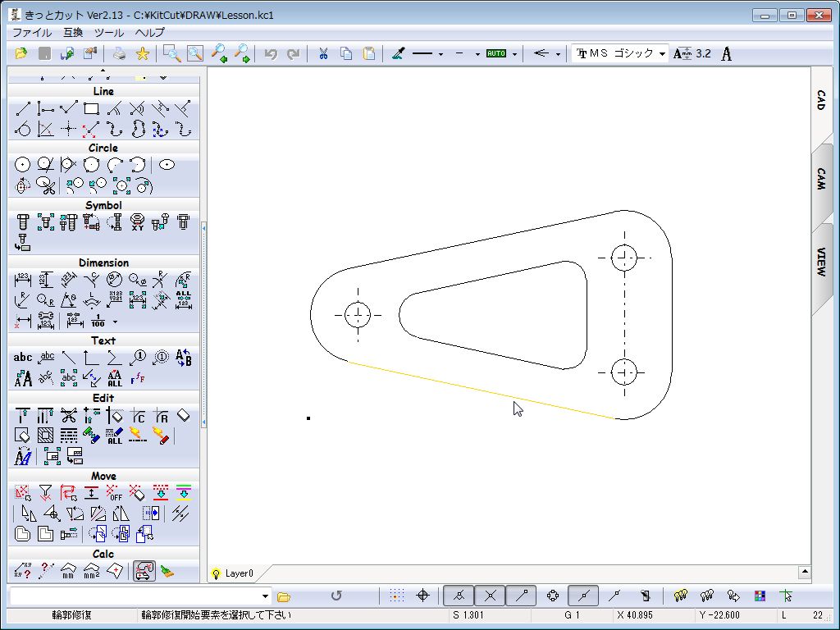840x630 pixels.
Task: Click the favorites star icon
Action: (143, 53)
